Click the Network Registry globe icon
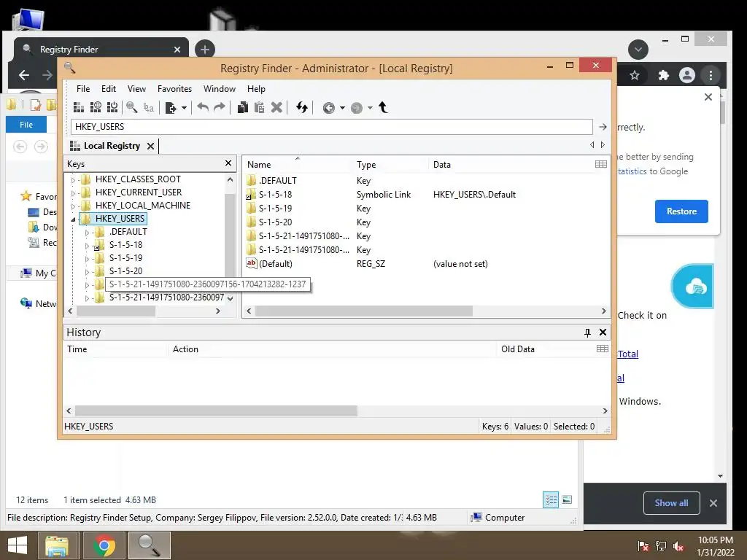The image size is (747, 560). point(96,108)
